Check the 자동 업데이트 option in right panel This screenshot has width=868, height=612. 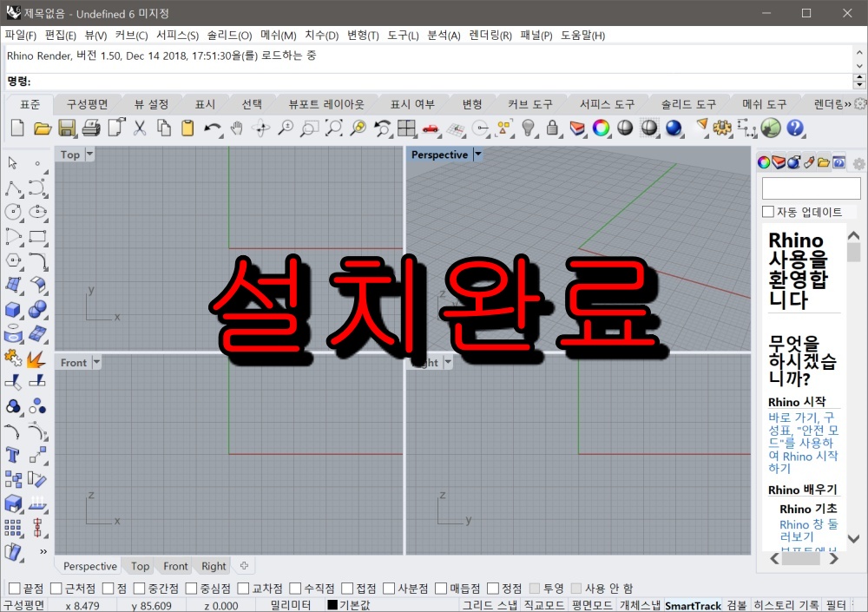tap(767, 210)
